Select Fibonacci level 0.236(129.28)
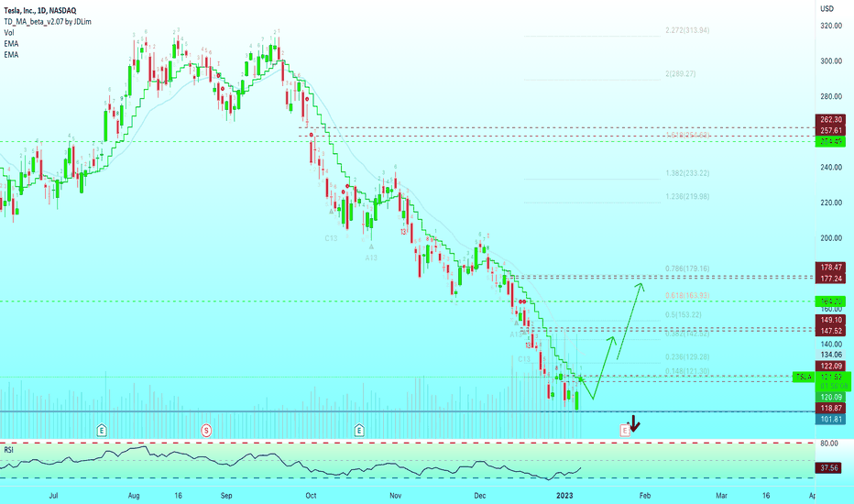This screenshot has height=504, width=854. coord(687,357)
